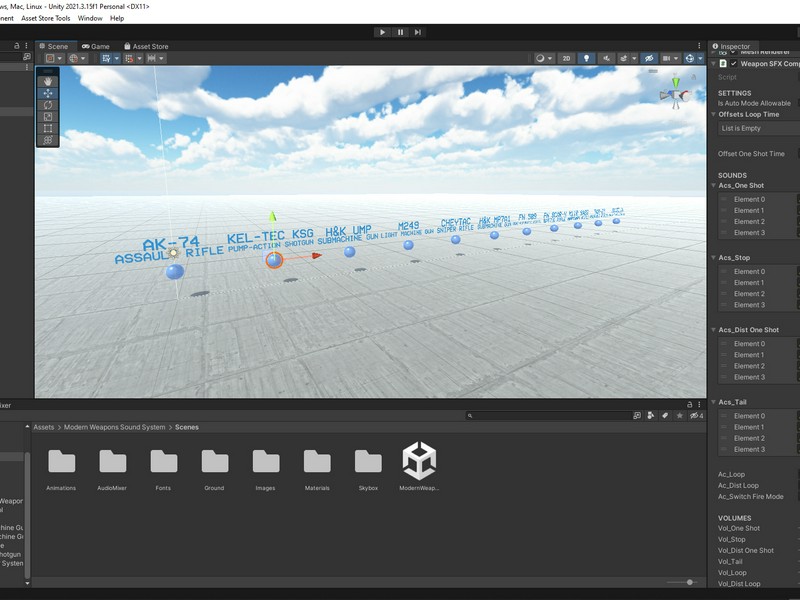The image size is (800, 600).
Task: Click the open-search-window icon in Project panel
Action: [637, 416]
